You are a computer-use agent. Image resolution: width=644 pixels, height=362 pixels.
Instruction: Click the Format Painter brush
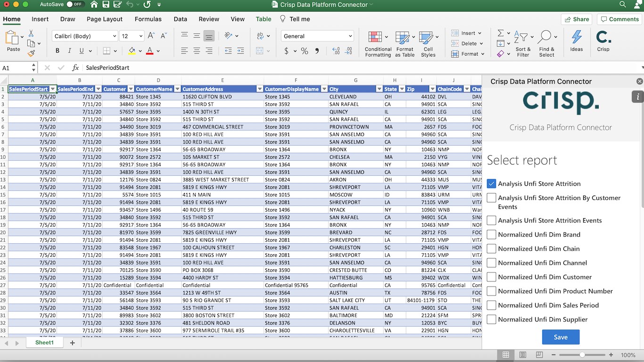(31, 53)
